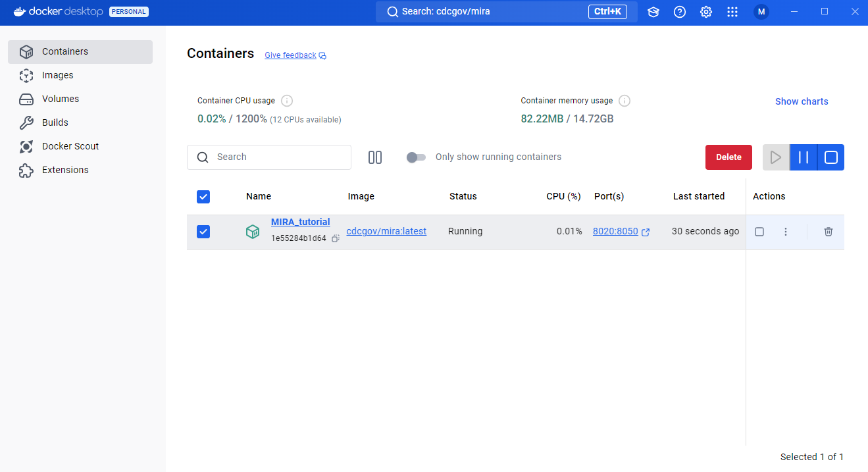Viewport: 868px width, 472px height.
Task: Open the 8020:8050 port link
Action: click(x=615, y=231)
